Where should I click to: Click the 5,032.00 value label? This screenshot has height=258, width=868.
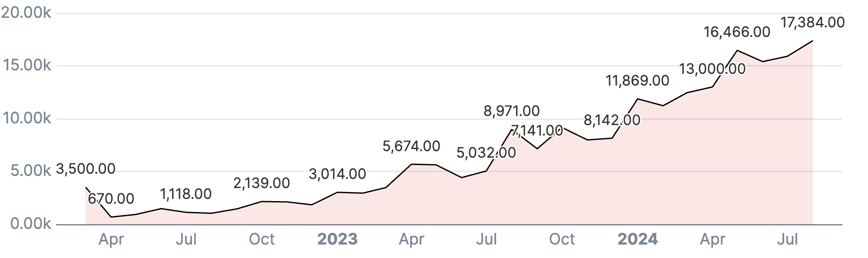486,153
